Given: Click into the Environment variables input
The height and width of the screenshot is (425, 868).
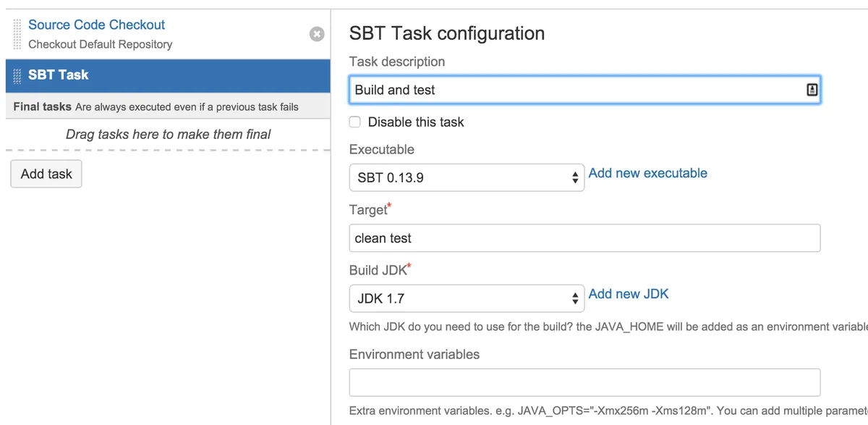Looking at the screenshot, I should [x=584, y=382].
